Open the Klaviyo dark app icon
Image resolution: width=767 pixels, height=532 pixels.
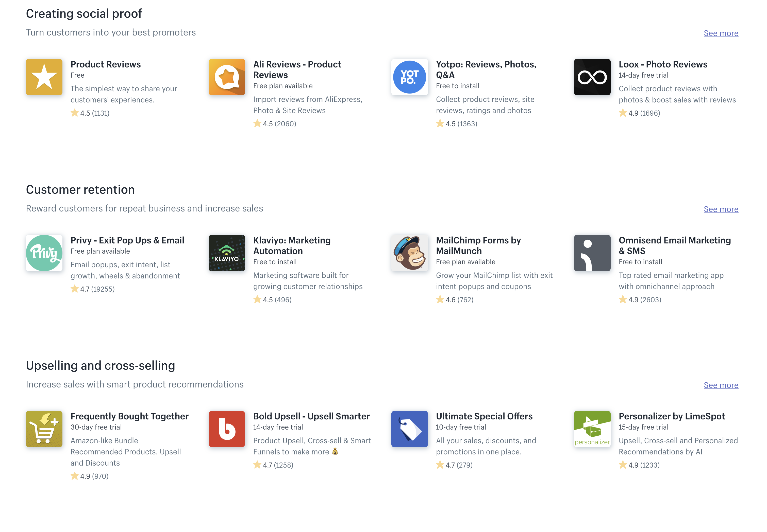pyautogui.click(x=227, y=253)
